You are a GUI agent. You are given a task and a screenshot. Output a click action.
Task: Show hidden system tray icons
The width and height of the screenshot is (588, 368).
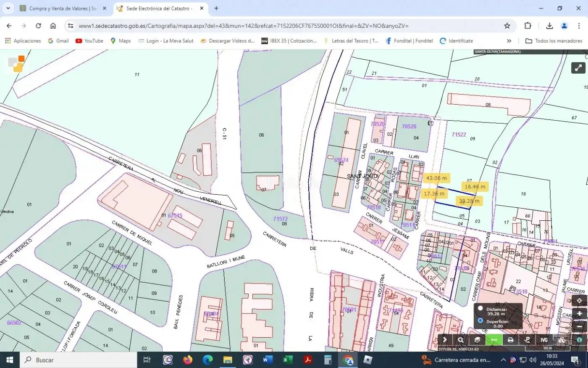pos(503,360)
